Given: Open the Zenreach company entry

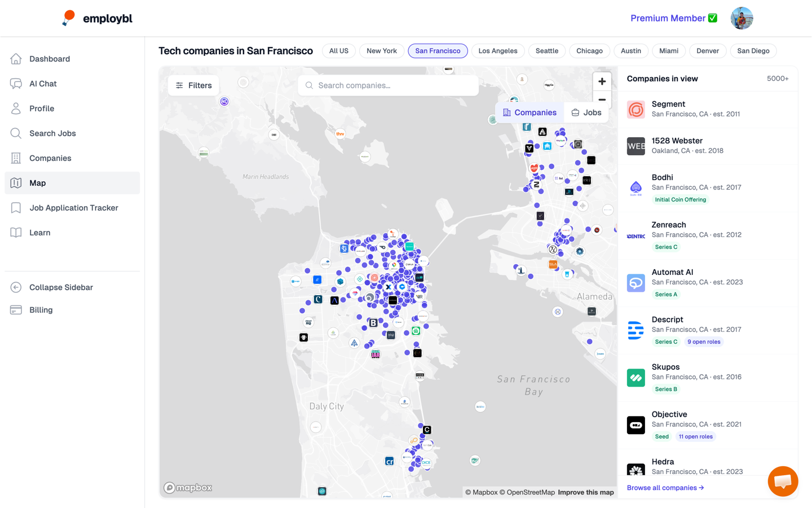Looking at the screenshot, I should (708, 236).
